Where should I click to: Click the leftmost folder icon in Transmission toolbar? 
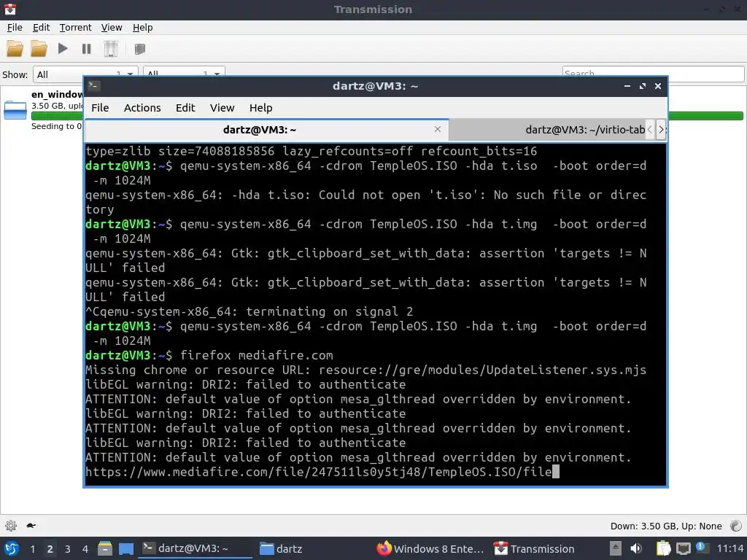pos(15,49)
